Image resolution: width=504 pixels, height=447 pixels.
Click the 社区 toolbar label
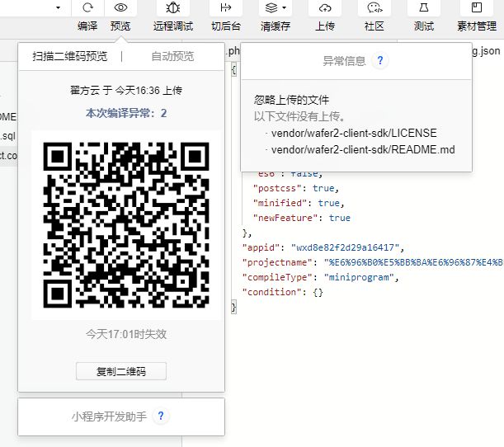(374, 26)
